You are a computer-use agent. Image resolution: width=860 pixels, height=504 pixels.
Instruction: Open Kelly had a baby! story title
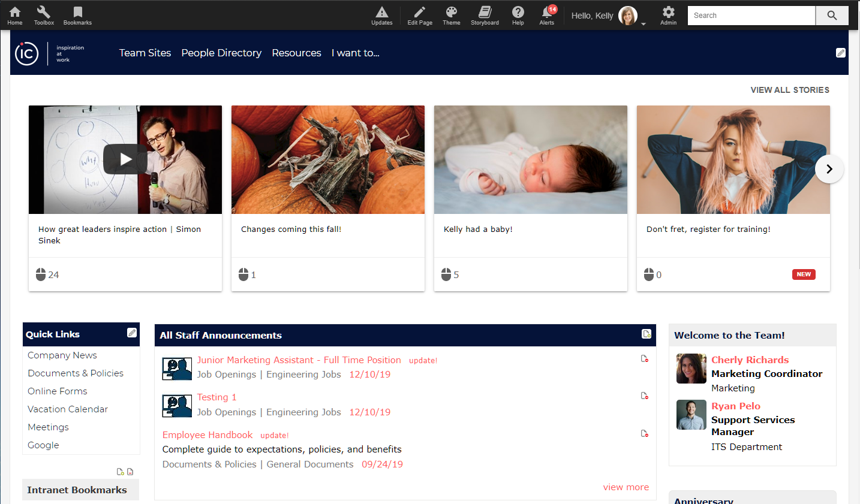478,230
